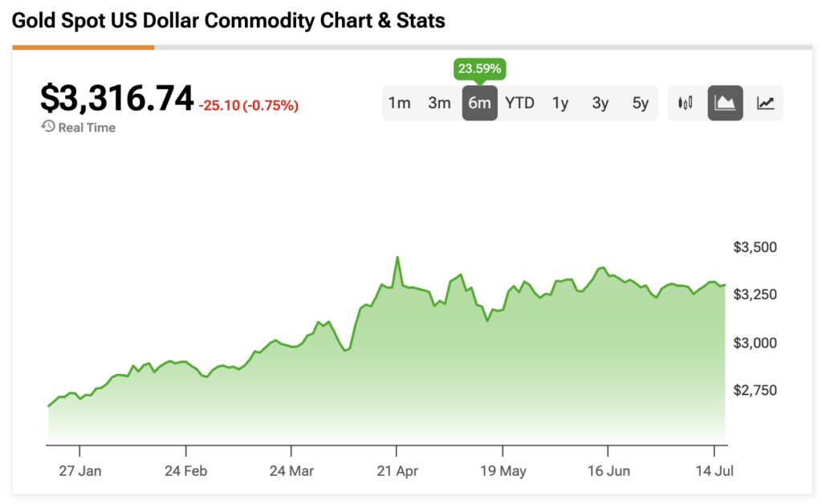Click the Gold Spot US Dollar heading
The height and width of the screenshot is (504, 822).
229,21
